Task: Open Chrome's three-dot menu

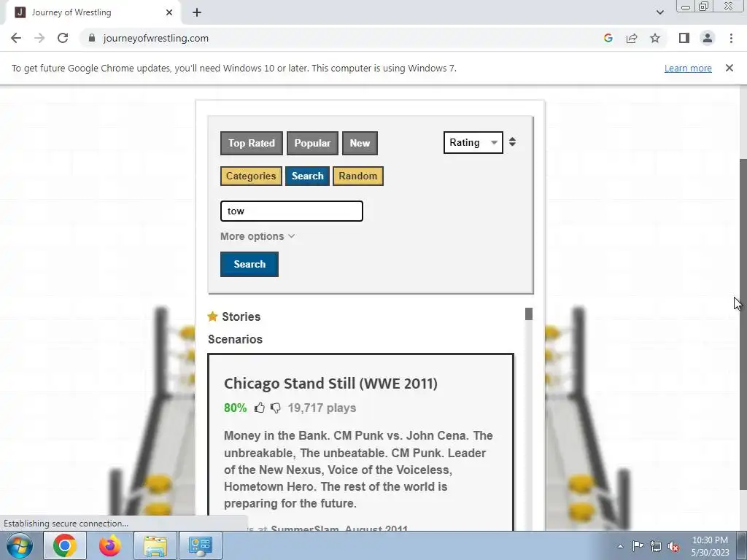Action: pyautogui.click(x=731, y=38)
